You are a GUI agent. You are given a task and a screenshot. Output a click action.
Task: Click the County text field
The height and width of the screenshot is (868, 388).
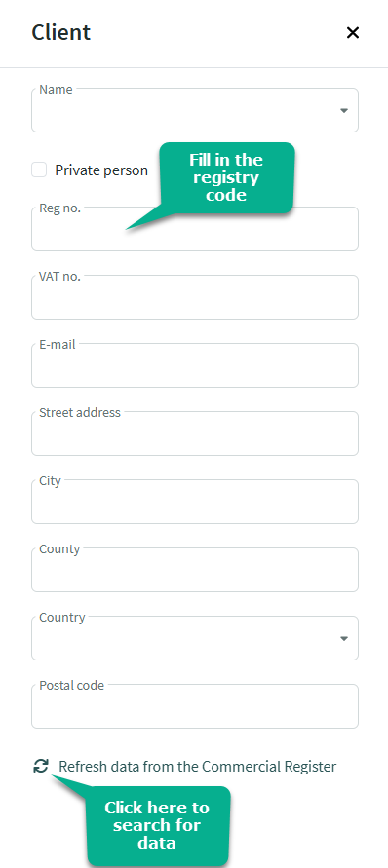195,569
